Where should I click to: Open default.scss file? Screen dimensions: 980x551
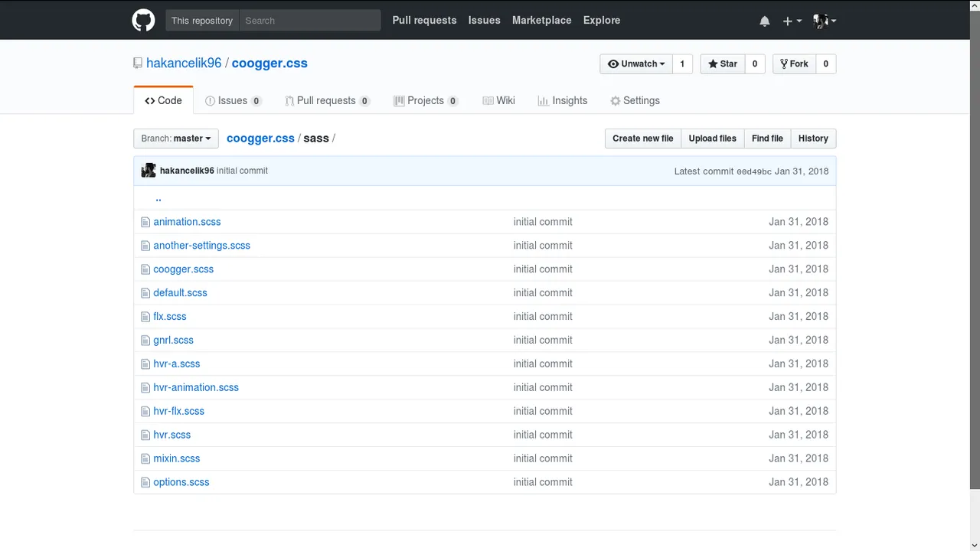(180, 293)
